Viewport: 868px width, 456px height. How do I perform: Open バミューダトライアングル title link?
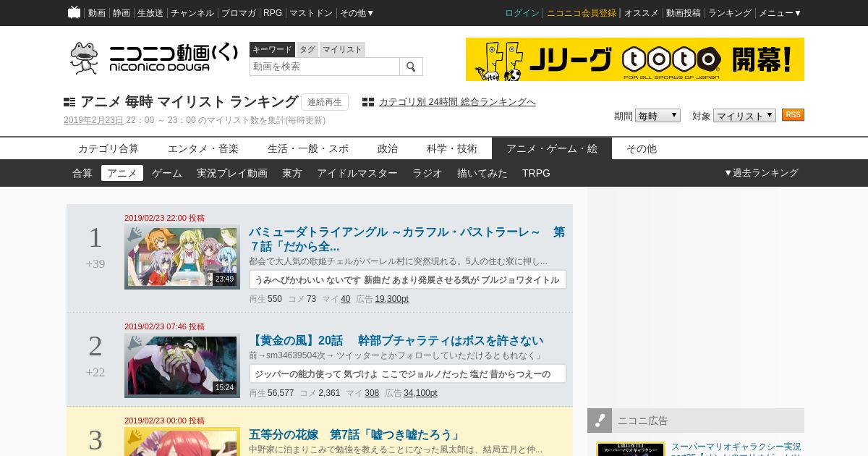coord(407,239)
